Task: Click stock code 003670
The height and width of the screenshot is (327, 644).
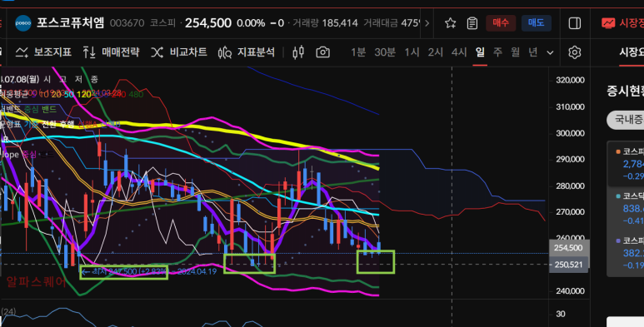Action: (x=127, y=23)
